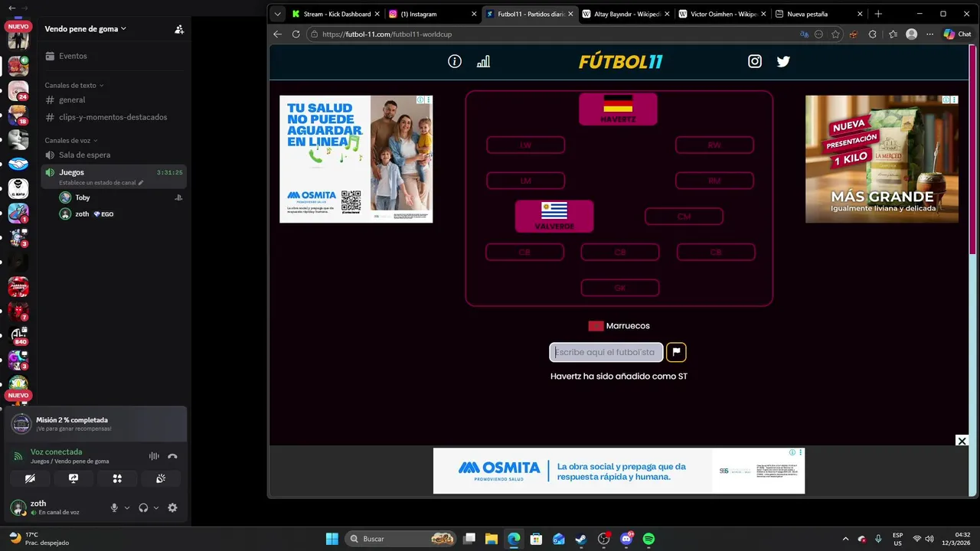Open Steam from the taskbar

pos(581,539)
